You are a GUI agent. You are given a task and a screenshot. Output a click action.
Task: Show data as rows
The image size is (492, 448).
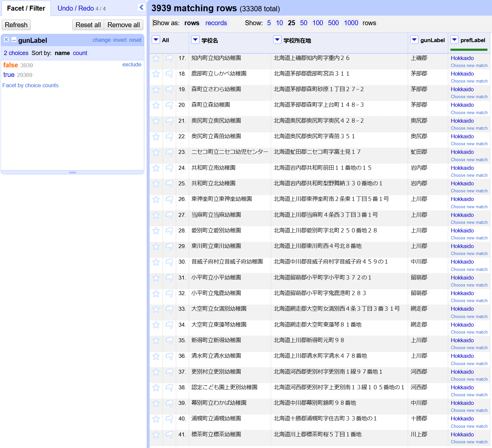coord(192,23)
